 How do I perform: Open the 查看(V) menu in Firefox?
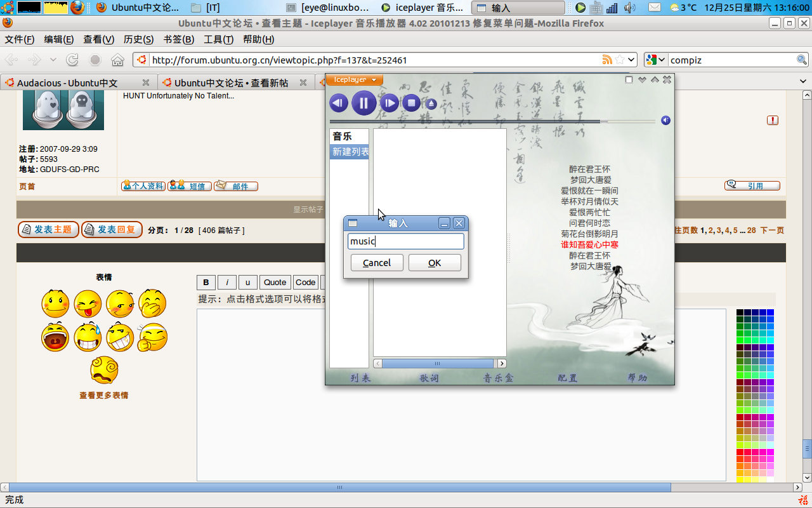point(99,39)
